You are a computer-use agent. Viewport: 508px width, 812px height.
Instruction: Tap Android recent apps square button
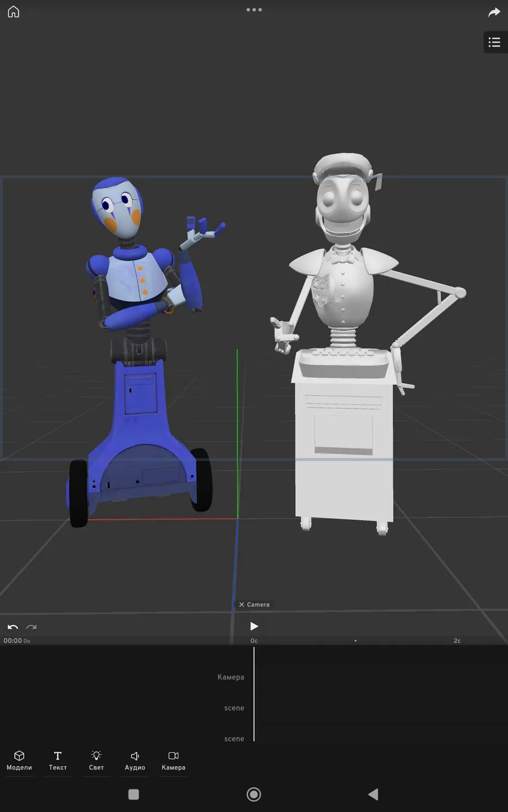[x=134, y=795]
